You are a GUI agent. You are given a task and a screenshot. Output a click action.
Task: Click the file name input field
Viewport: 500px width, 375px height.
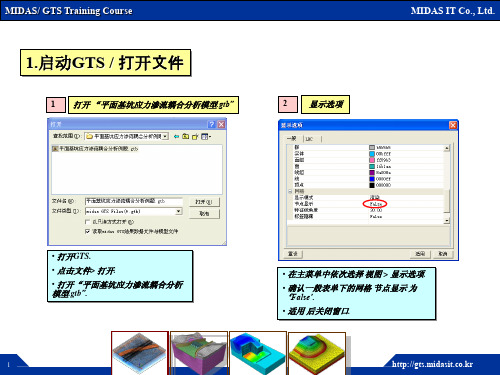click(x=133, y=201)
